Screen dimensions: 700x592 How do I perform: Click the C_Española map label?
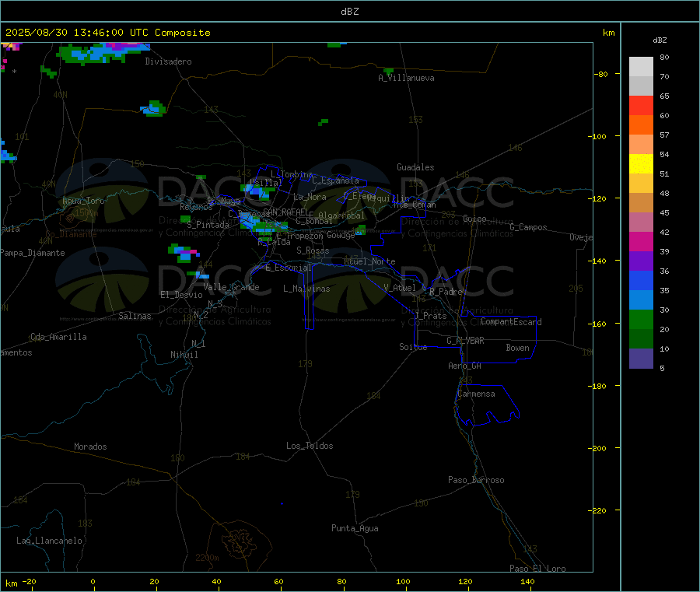[336, 180]
